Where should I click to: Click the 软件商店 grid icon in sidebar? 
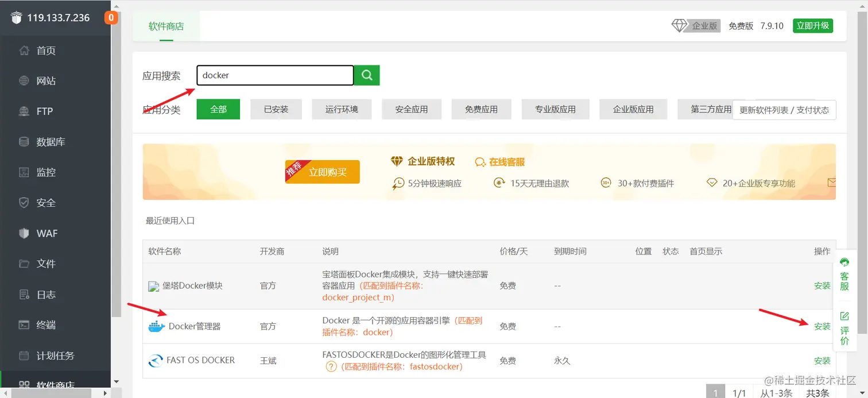(x=24, y=385)
